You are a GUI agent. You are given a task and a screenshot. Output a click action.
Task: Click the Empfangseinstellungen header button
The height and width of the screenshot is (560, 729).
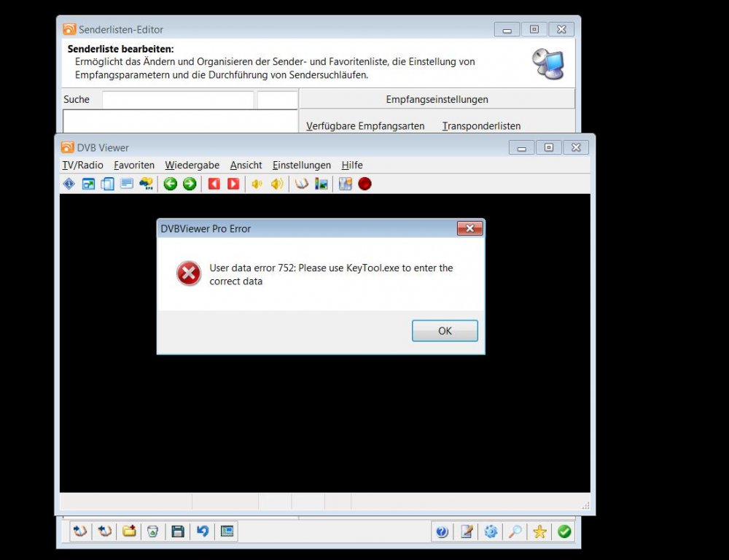[x=437, y=99]
